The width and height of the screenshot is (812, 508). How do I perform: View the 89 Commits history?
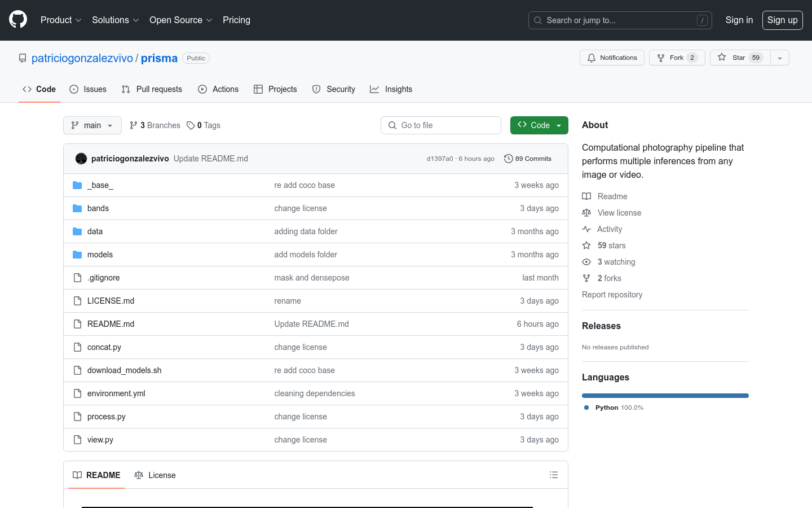[528, 159]
